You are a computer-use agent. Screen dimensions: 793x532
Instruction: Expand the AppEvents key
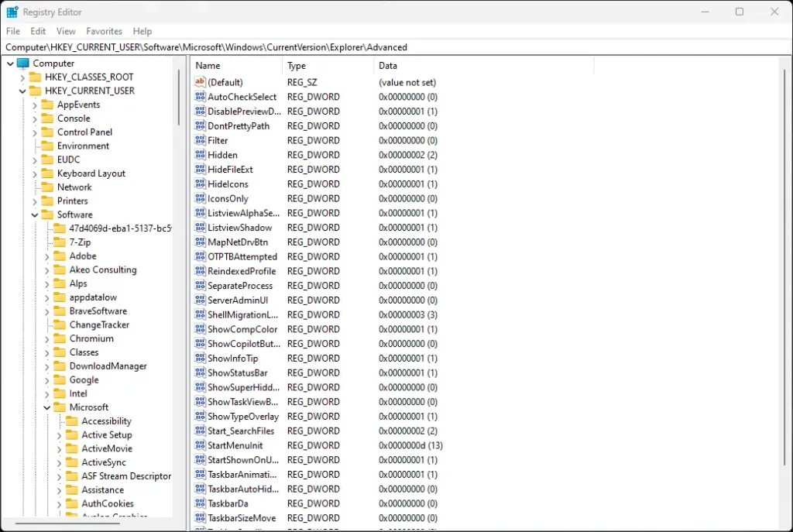(x=34, y=105)
